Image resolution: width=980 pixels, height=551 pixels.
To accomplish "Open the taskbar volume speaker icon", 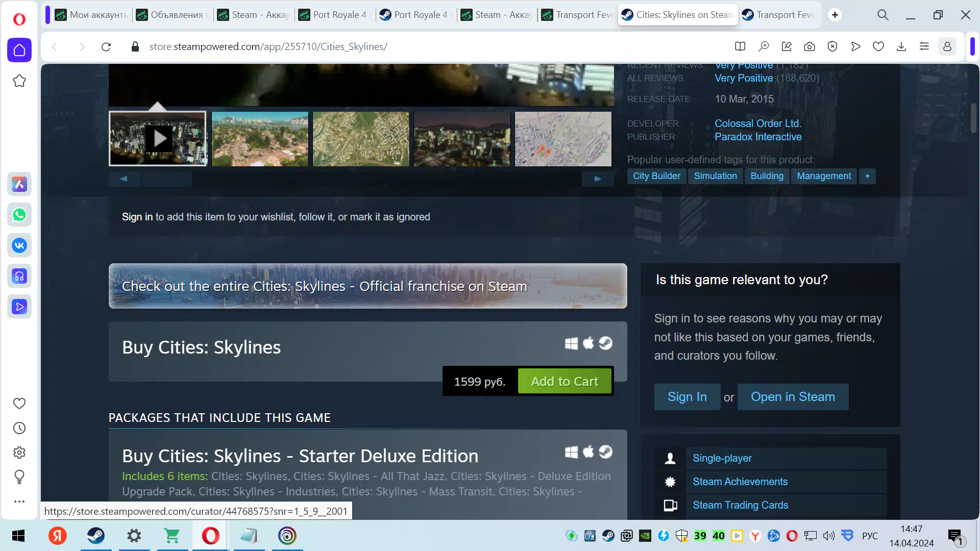I will pos(828,536).
